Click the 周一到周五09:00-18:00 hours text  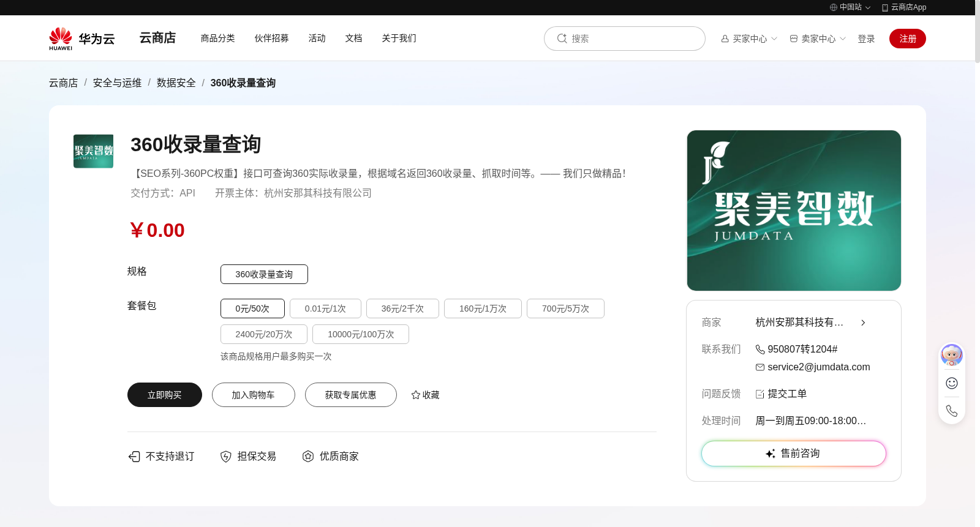pyautogui.click(x=811, y=421)
